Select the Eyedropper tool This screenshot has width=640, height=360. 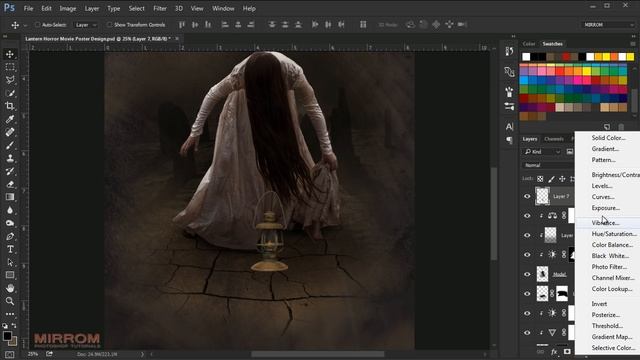pos(10,119)
